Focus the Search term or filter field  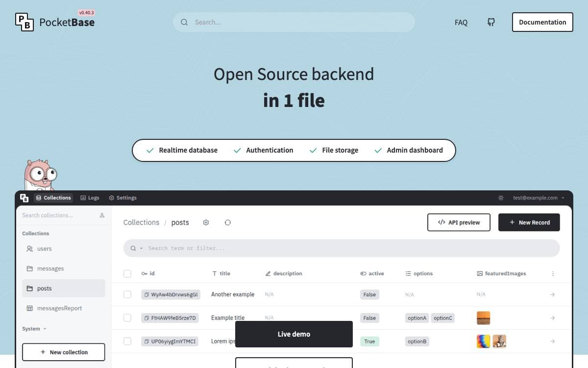pos(342,248)
